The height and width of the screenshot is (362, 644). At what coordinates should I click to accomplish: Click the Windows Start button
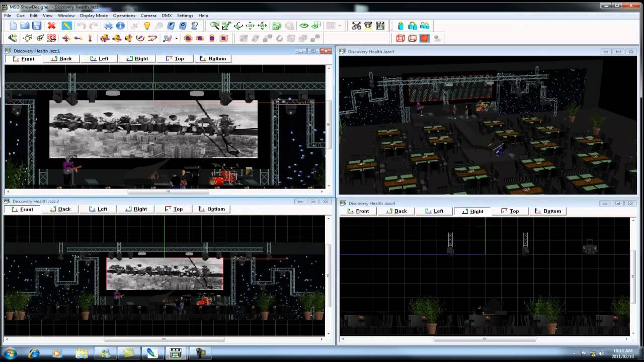coord(10,353)
